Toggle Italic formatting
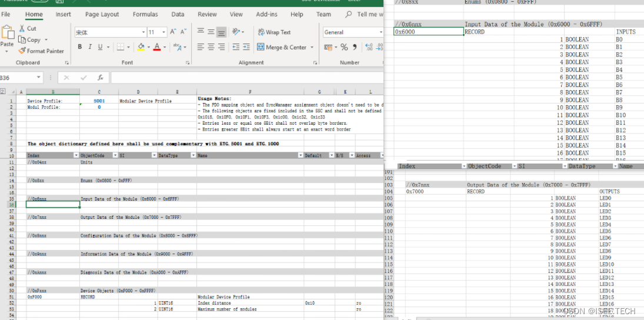The image size is (644, 320). click(89, 47)
